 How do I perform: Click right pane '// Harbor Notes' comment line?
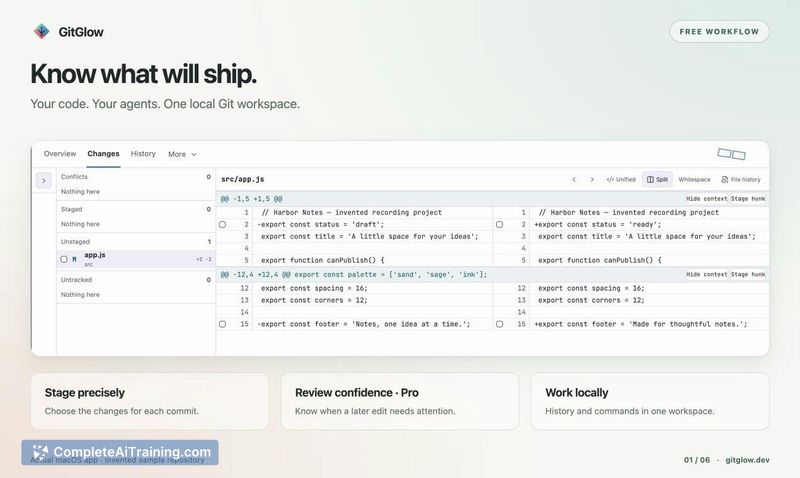629,212
